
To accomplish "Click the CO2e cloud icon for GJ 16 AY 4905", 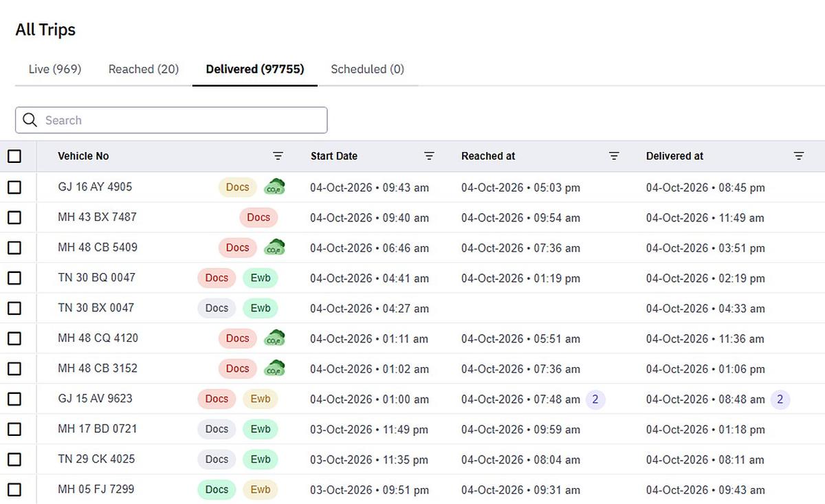I will point(275,187).
